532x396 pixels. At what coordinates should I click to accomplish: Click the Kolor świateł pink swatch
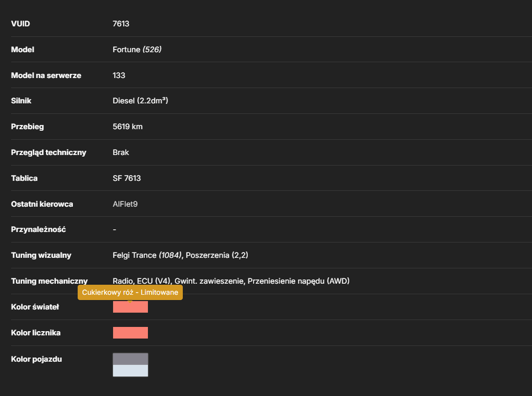coord(130,307)
